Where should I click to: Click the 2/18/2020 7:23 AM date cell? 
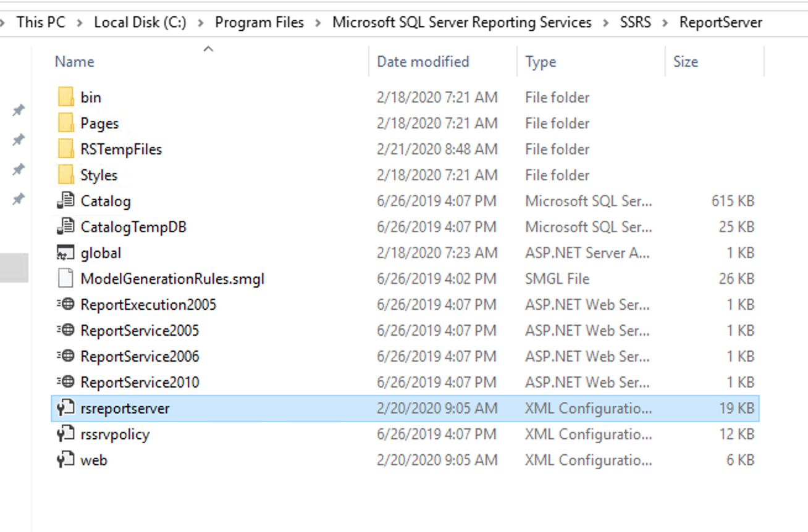point(437,253)
